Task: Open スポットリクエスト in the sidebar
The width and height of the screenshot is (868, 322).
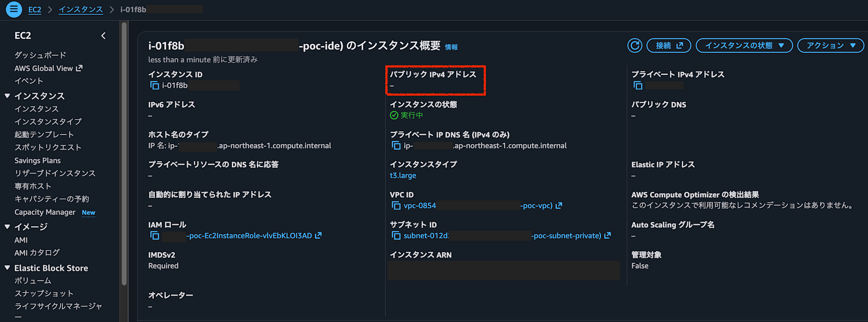Action: (x=48, y=147)
